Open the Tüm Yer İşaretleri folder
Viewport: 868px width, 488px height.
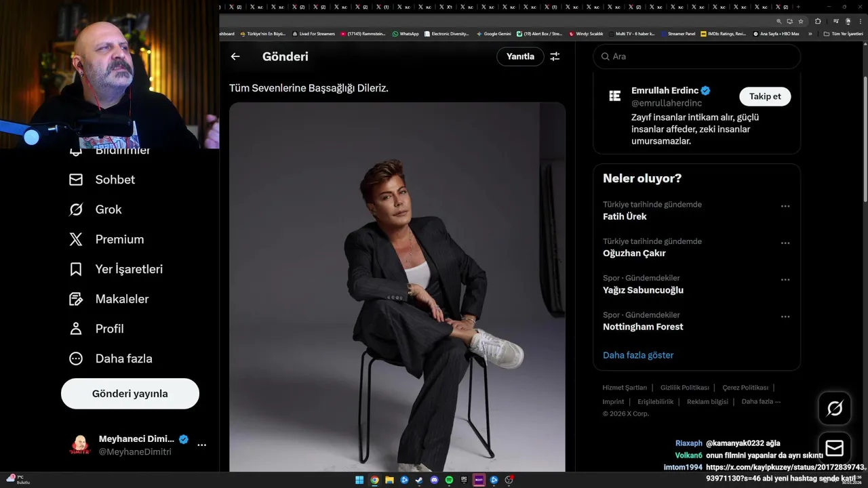(x=844, y=33)
